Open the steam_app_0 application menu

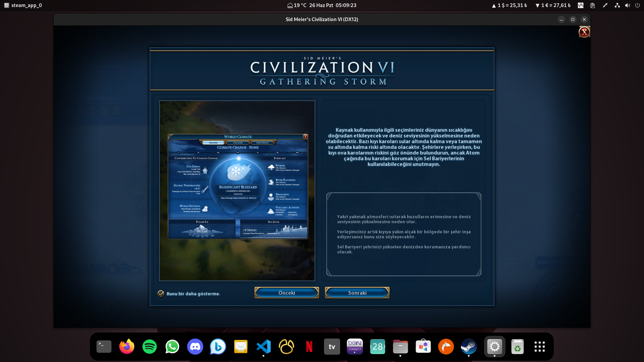click(23, 5)
